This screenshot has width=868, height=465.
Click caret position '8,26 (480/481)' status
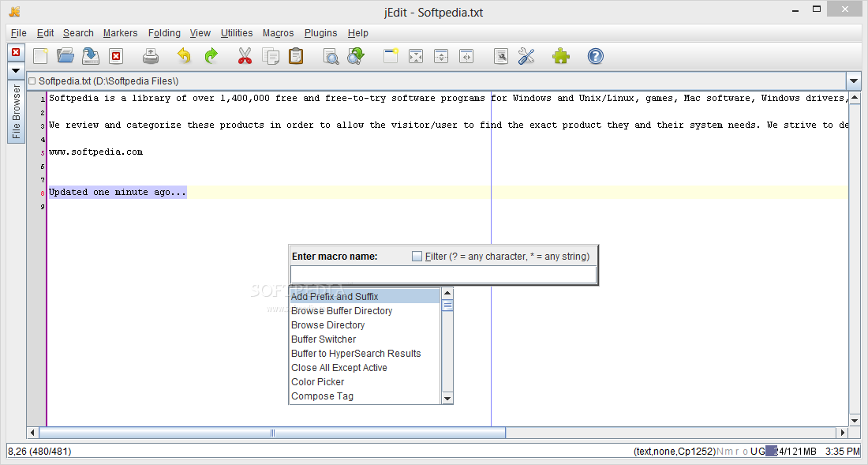point(39,451)
